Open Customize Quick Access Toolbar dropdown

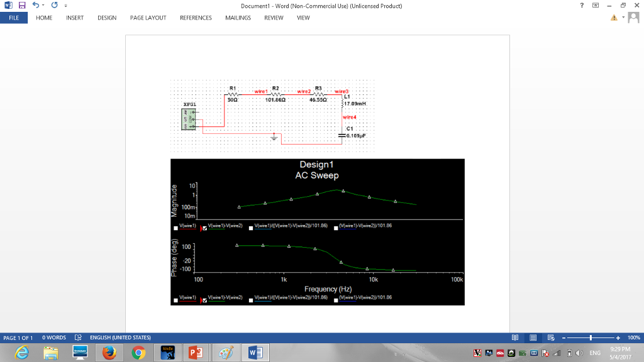[x=65, y=5]
